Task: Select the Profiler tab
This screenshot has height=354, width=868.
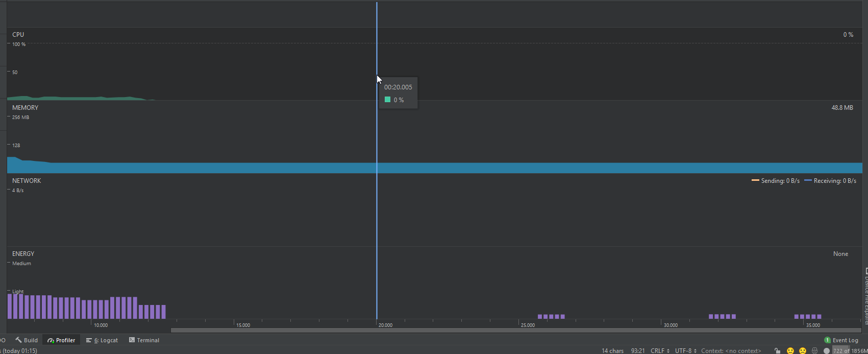Action: pyautogui.click(x=61, y=340)
